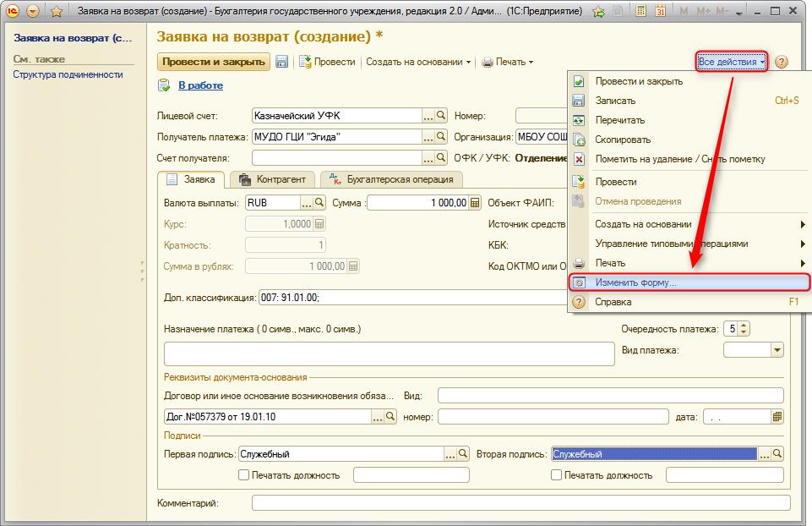Viewport: 812px width, 526px height.
Task: Choose Пометить на удаление menu item
Action: [689, 159]
